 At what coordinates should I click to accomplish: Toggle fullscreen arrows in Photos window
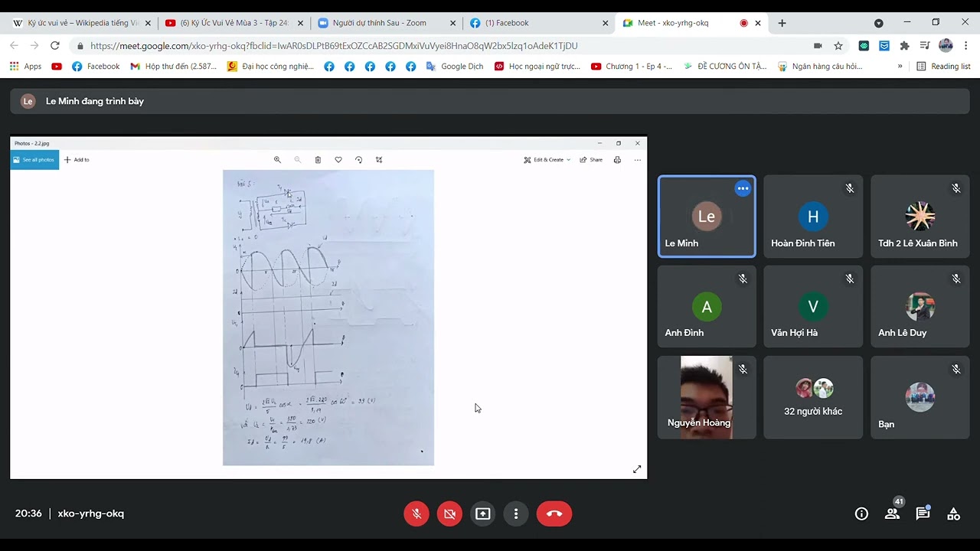(x=637, y=469)
